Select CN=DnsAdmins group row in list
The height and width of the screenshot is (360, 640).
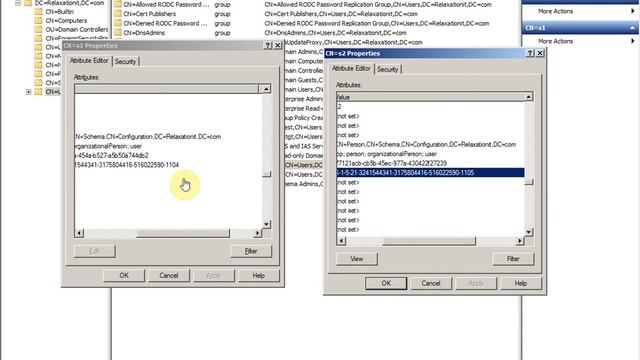click(144, 33)
